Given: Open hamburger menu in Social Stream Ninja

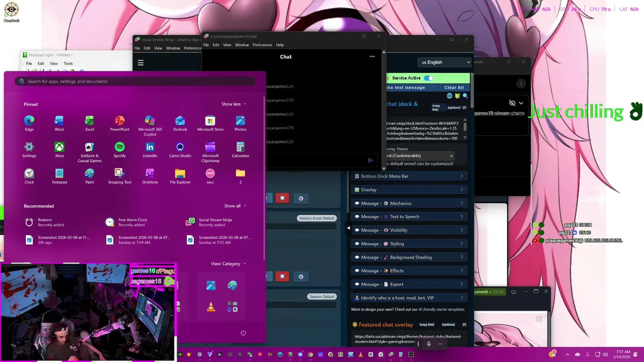Looking at the screenshot, I should 140,63.
